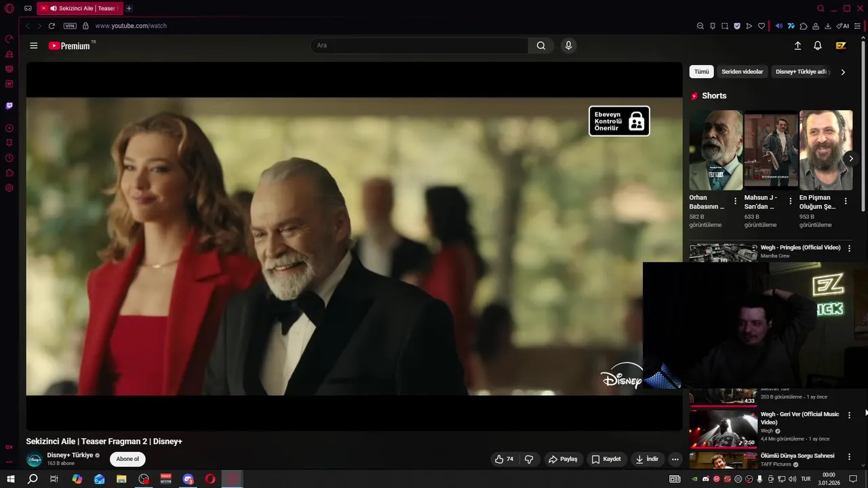Open the Opera AI assistant
This screenshot has width=868, height=488.
pyautogui.click(x=843, y=26)
